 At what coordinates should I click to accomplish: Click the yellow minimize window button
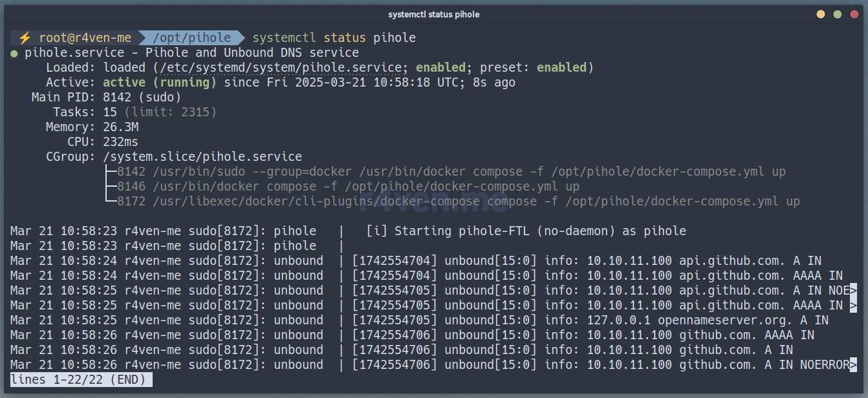point(821,14)
